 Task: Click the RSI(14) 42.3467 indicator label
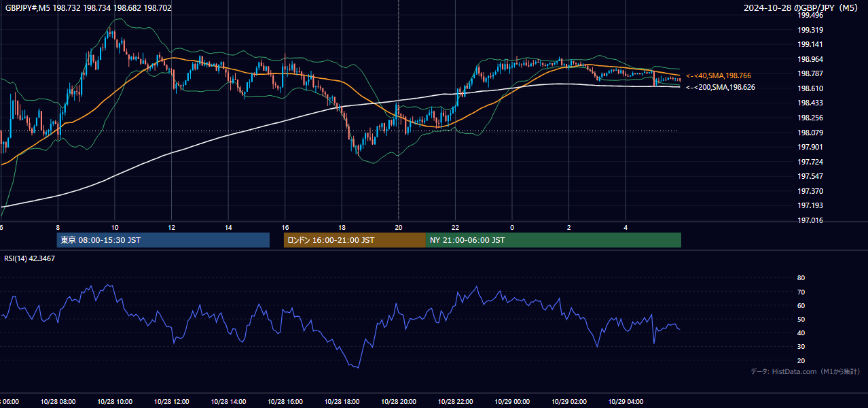click(30, 258)
